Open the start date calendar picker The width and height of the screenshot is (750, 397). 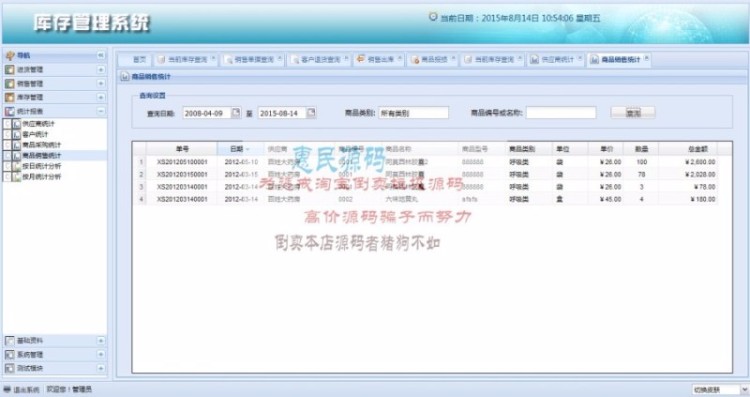pyautogui.click(x=236, y=113)
